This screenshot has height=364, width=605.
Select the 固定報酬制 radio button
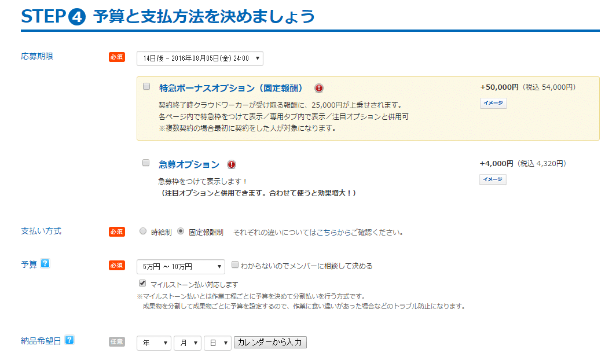181,231
